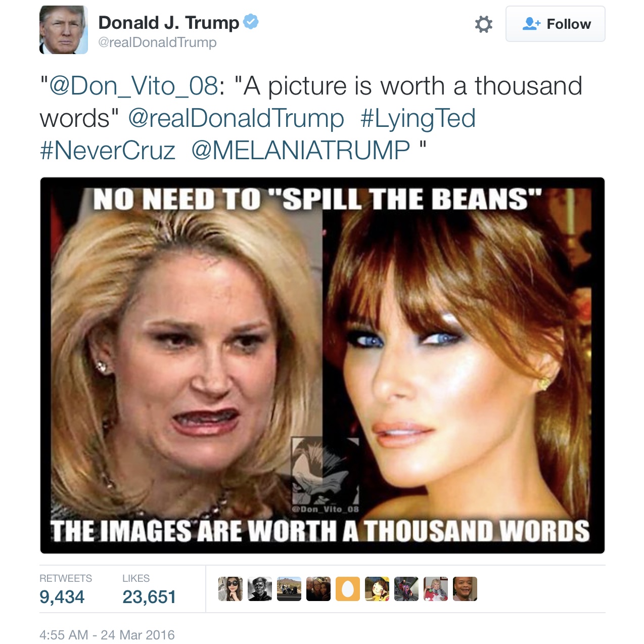Open the gear settings icon

(483, 24)
